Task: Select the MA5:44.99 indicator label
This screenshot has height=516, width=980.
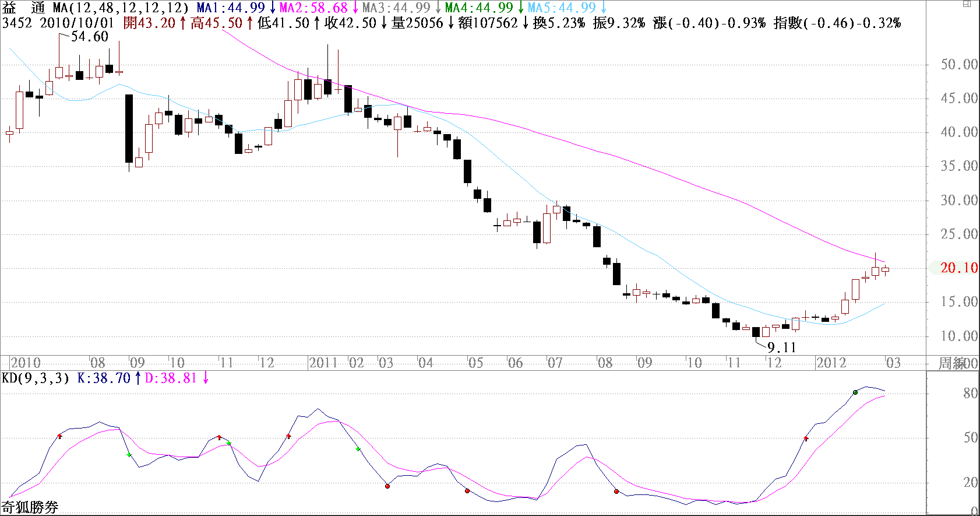Action: click(x=562, y=8)
